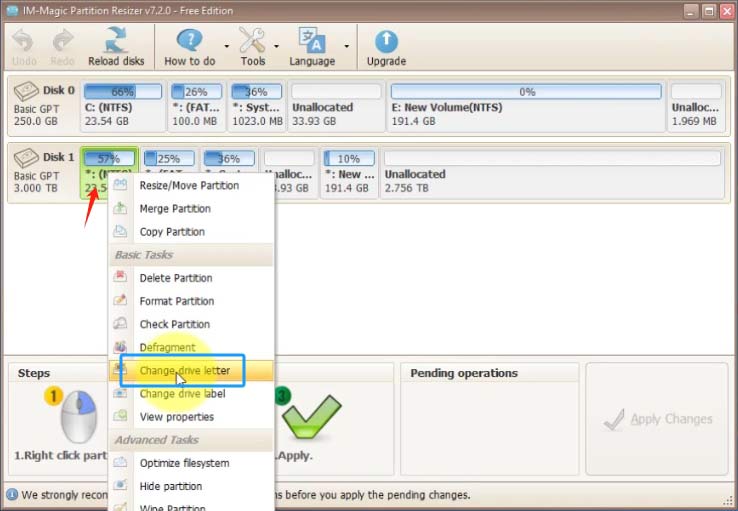Click the Redo toolbar icon
738x511 pixels.
click(x=63, y=41)
